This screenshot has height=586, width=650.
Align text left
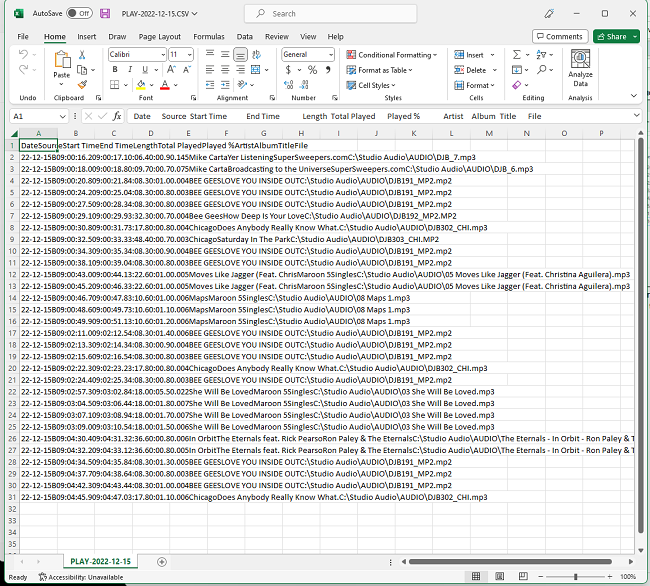point(210,70)
